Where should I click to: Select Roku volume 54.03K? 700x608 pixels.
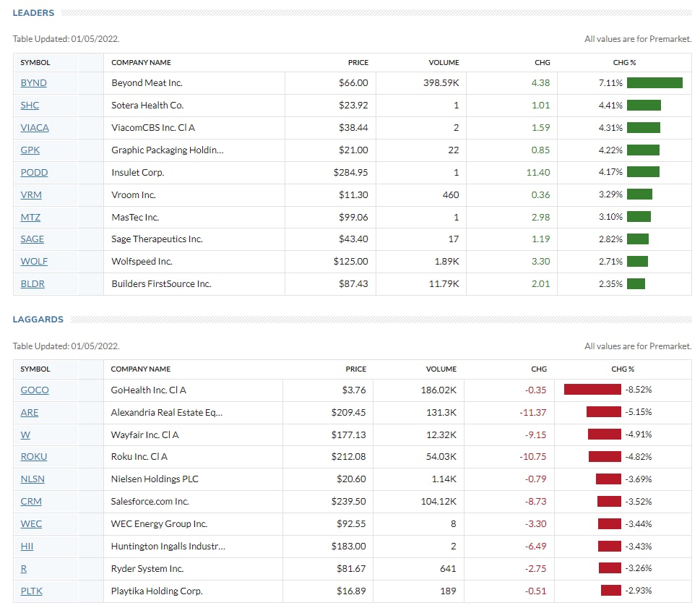(x=441, y=457)
